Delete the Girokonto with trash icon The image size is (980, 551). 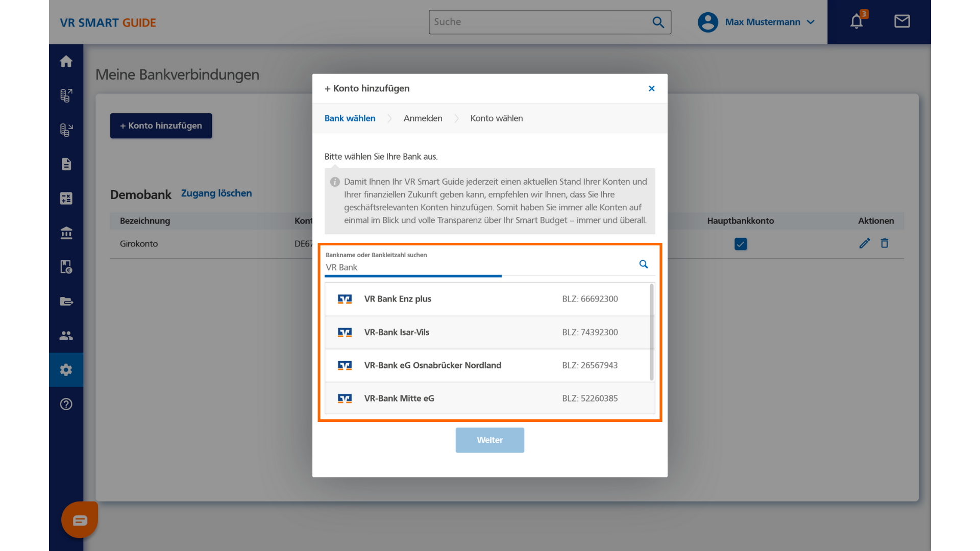point(885,243)
